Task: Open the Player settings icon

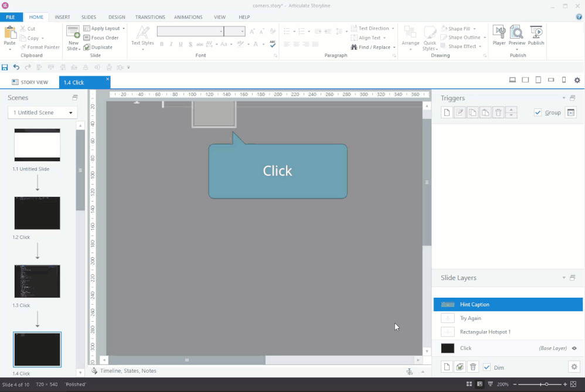Action: tap(499, 35)
